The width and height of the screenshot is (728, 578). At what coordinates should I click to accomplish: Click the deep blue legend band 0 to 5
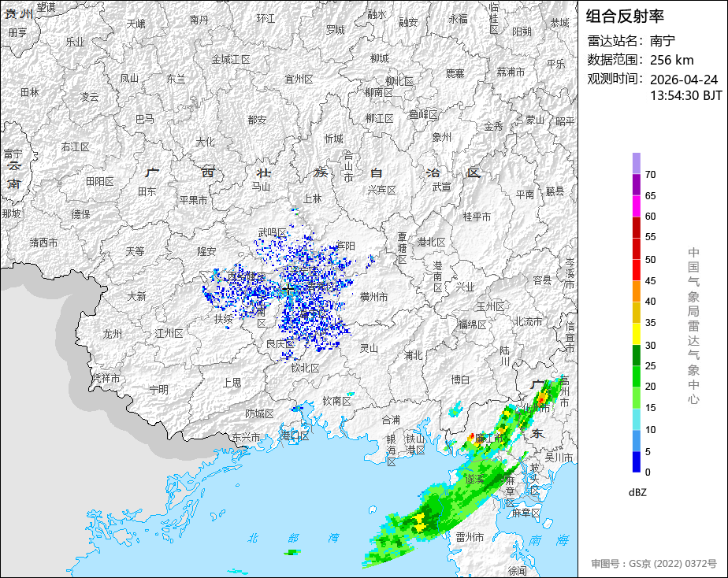(636, 461)
